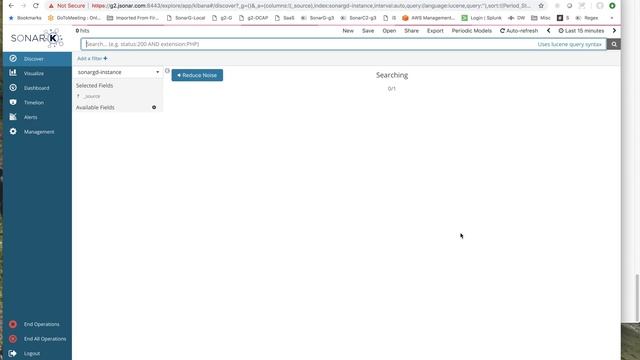Go to the Dashboard page
This screenshot has width=640, height=360.
(37, 88)
